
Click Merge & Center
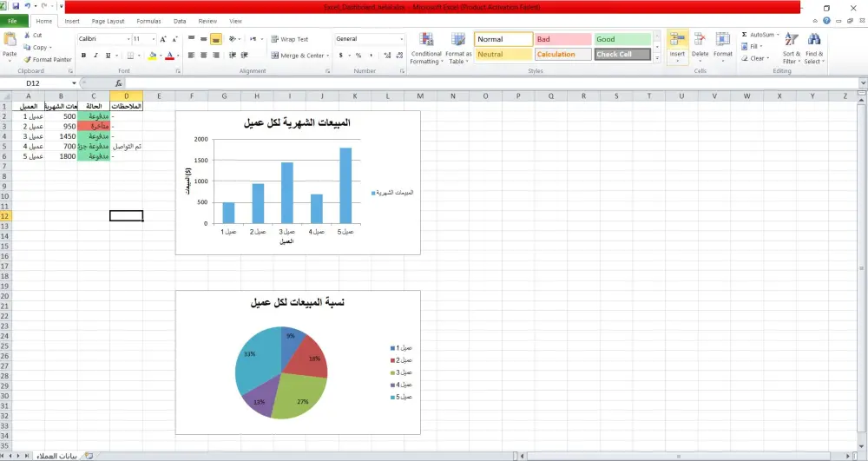click(x=297, y=56)
